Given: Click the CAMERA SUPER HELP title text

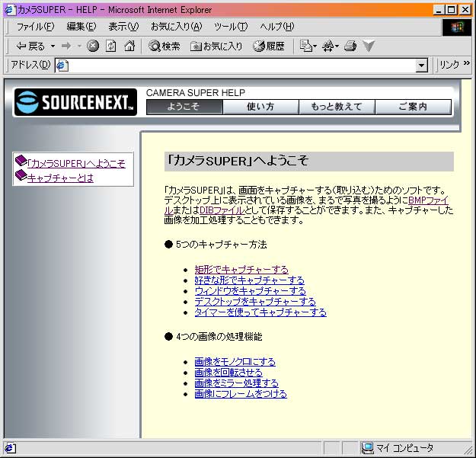Looking at the screenshot, I should tap(196, 93).
